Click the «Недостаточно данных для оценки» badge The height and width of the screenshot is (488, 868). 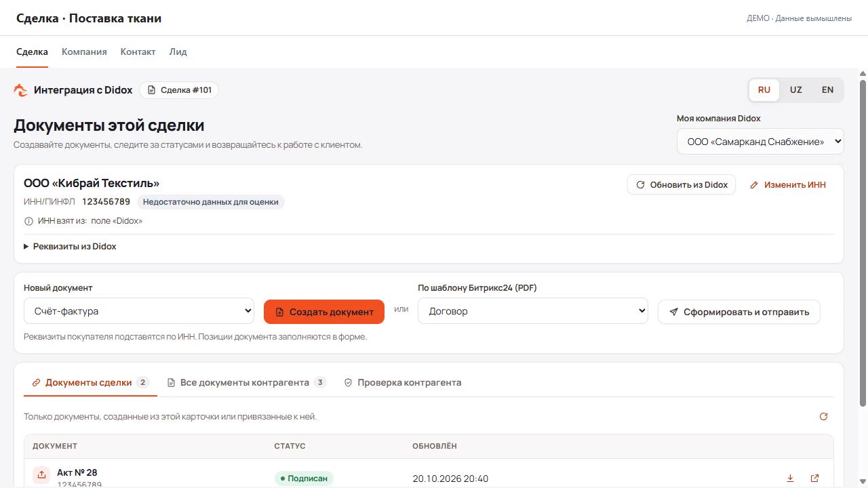(211, 201)
